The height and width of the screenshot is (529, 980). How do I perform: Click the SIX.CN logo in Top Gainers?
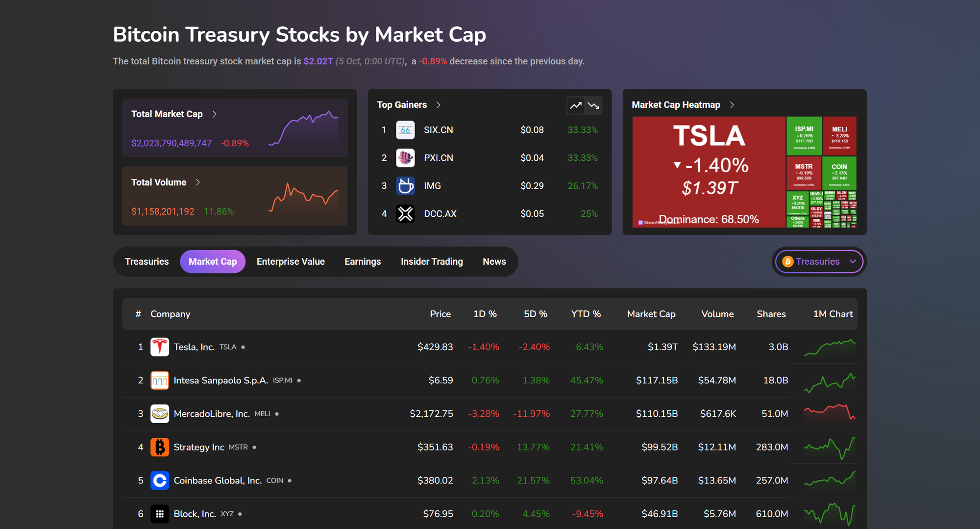(405, 130)
